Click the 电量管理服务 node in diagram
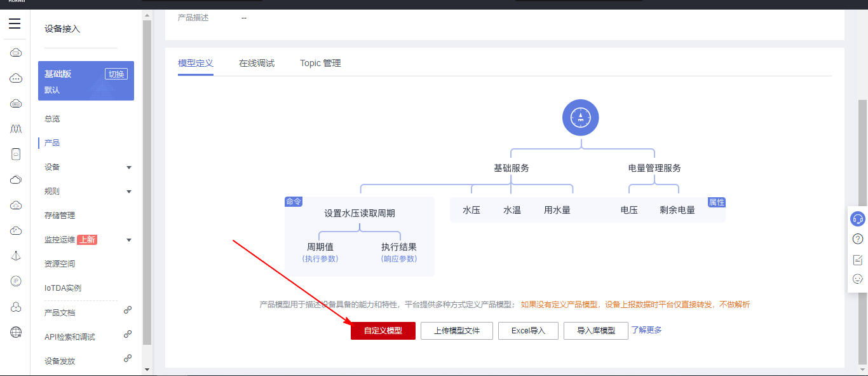The height and width of the screenshot is (376, 868). [x=654, y=169]
